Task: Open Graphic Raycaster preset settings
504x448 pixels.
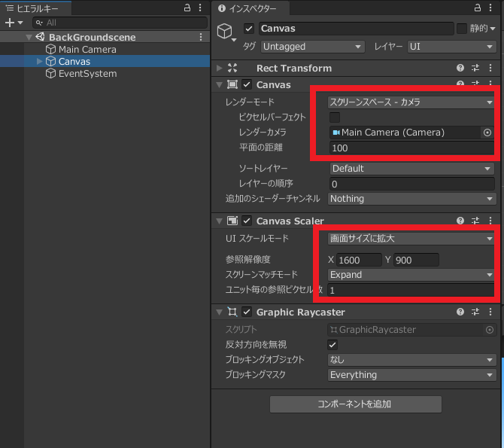Action: [475, 312]
